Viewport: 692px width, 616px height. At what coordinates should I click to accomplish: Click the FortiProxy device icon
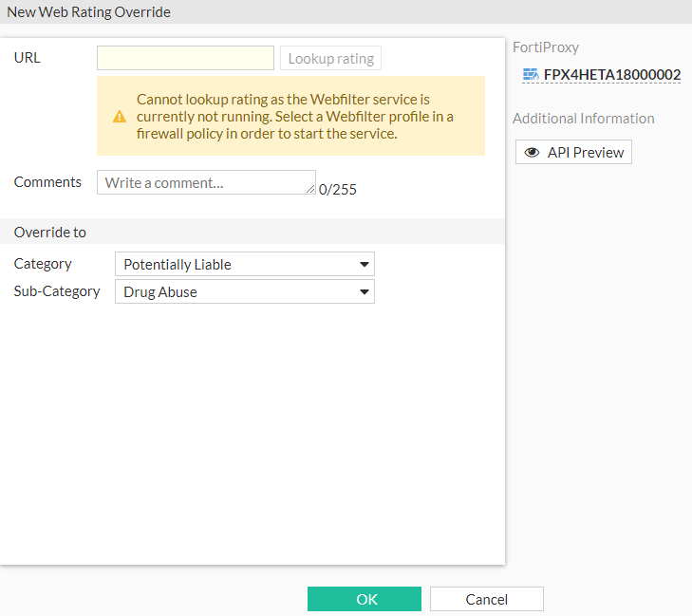530,74
